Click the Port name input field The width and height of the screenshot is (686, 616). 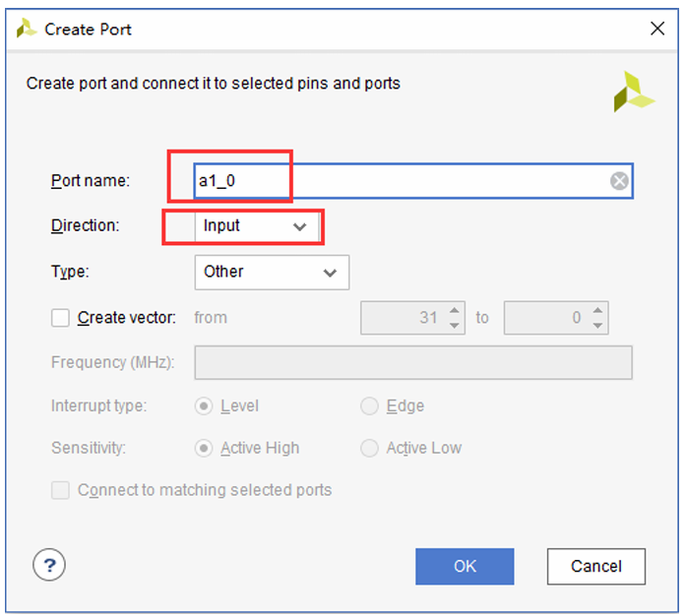(x=413, y=181)
